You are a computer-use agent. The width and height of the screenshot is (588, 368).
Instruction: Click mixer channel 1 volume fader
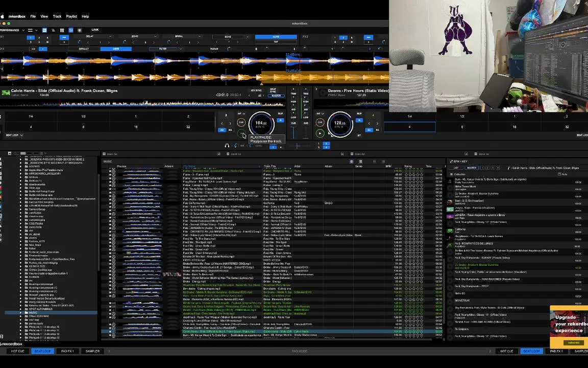click(293, 132)
